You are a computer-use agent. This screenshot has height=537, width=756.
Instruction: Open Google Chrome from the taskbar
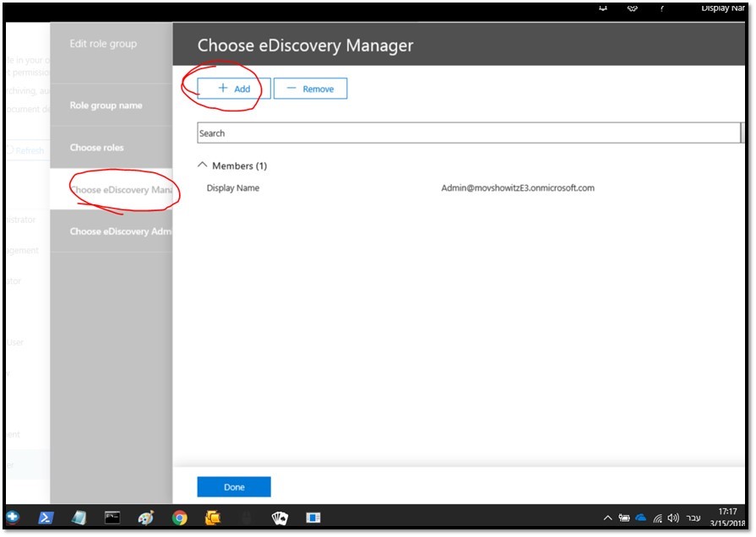coord(179,518)
